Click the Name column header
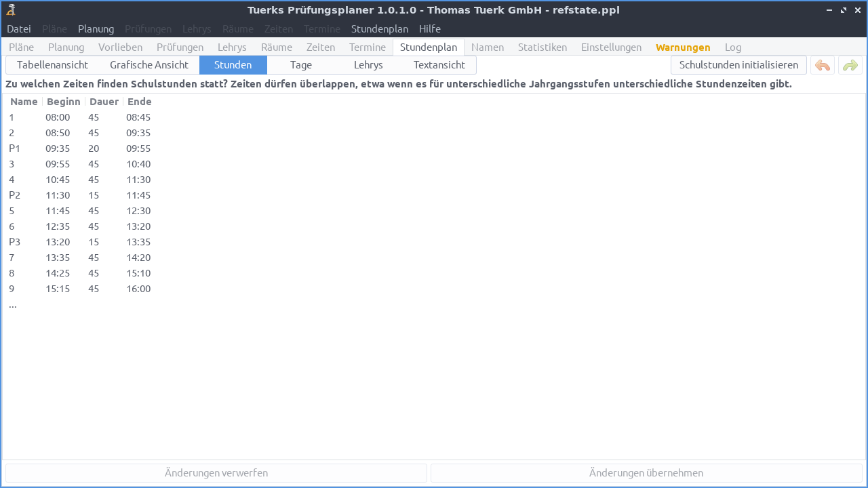Screen dimensions: 868x488 (24, 102)
